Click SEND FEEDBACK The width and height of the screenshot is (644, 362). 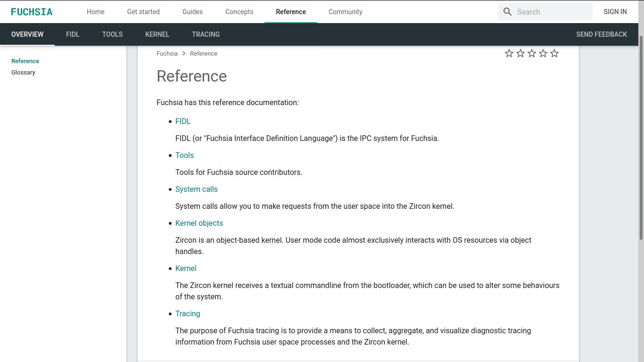click(x=601, y=34)
